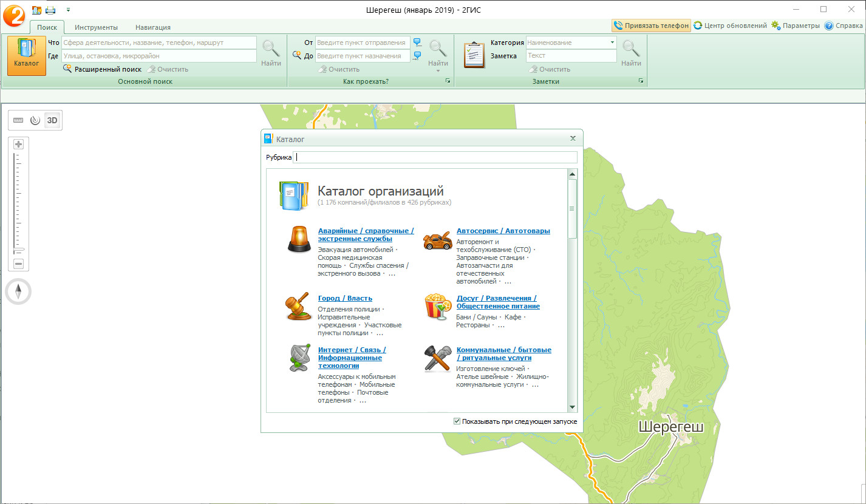Screen dimensions: 866x504
Task: Click the print icon in quick access toolbar
Action: [x=50, y=10]
